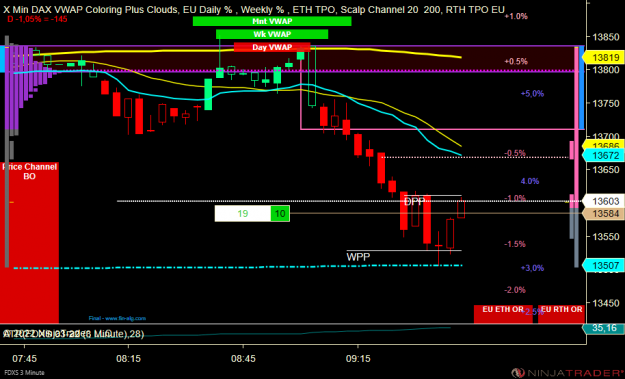Screen dimensions: 625x379
Task: Select the yellow 13819 price marker
Action: (x=603, y=58)
